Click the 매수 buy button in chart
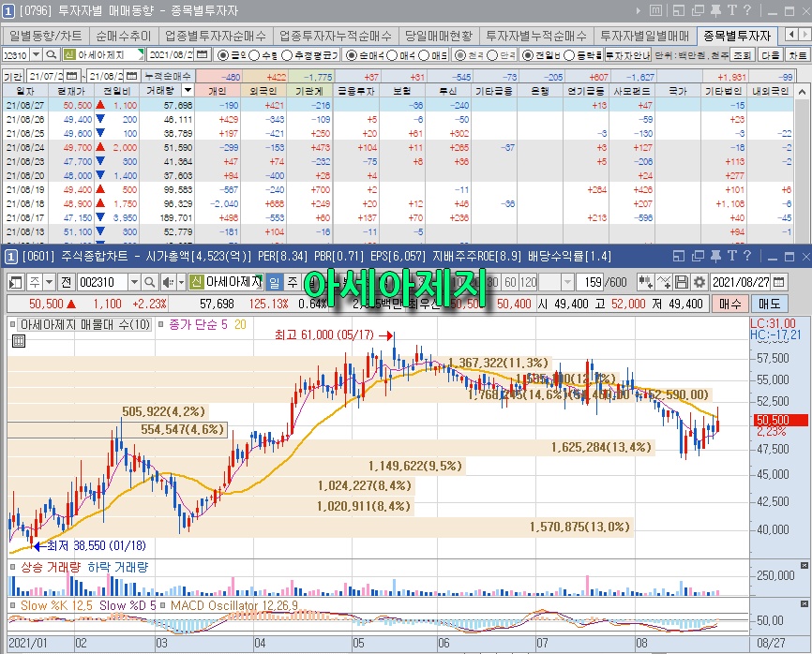Viewport: 812px width, 654px height. tap(729, 304)
